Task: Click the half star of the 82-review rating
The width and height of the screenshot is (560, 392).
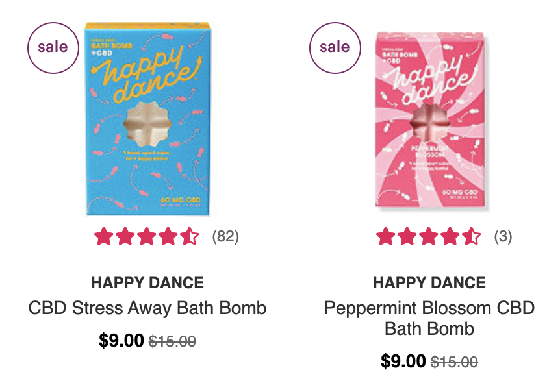Action: tap(189, 236)
